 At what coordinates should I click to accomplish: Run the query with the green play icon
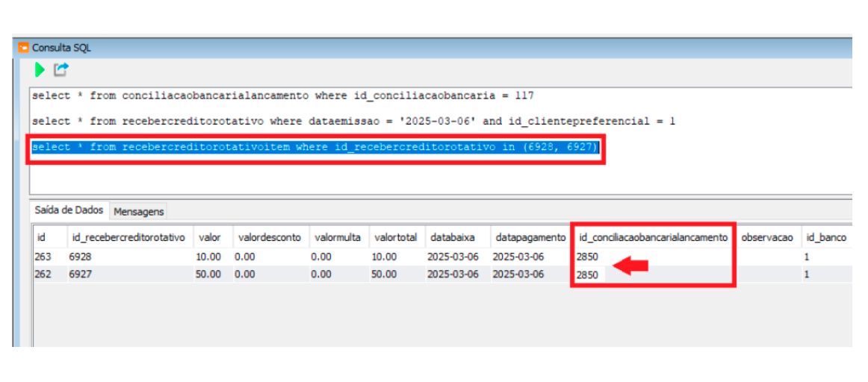[x=40, y=69]
